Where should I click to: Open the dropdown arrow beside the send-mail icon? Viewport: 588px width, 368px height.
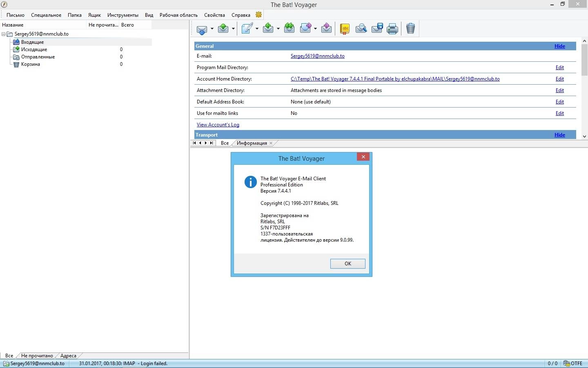pos(233,29)
